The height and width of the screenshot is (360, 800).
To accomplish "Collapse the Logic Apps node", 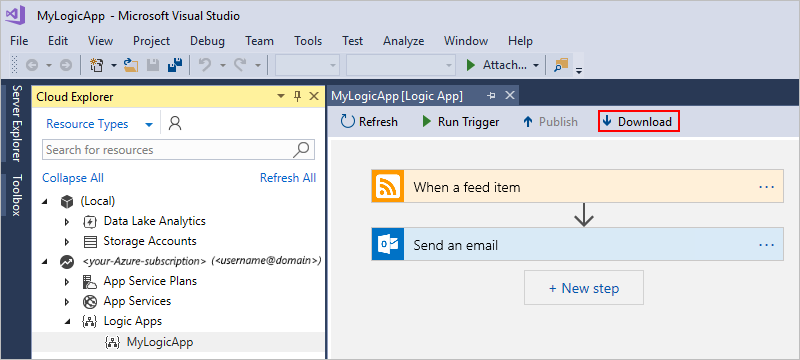I will 67,322.
